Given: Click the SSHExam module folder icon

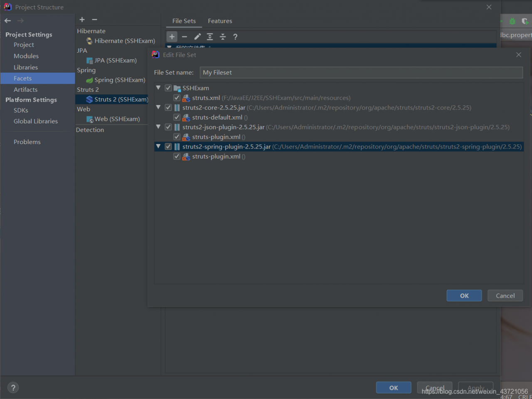Looking at the screenshot, I should (x=177, y=88).
